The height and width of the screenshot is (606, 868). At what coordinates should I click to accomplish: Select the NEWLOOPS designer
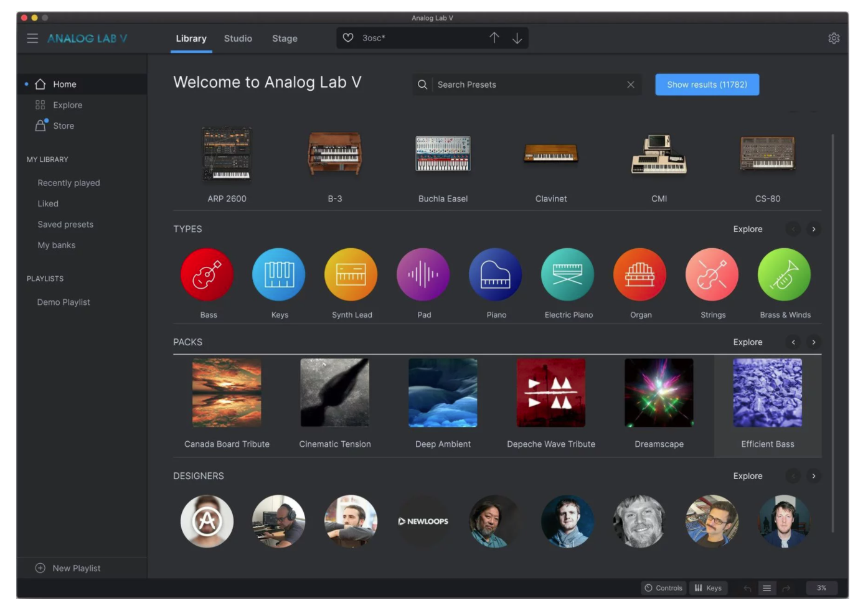[x=423, y=521]
